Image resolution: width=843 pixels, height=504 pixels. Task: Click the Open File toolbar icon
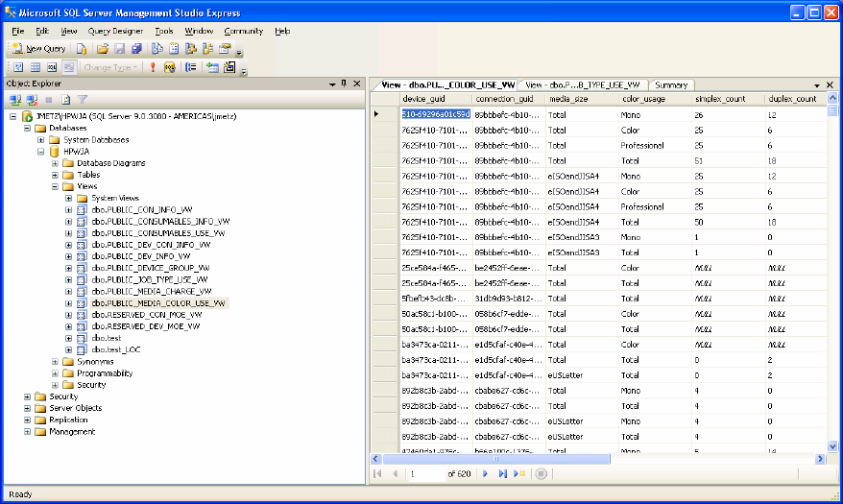(101, 49)
